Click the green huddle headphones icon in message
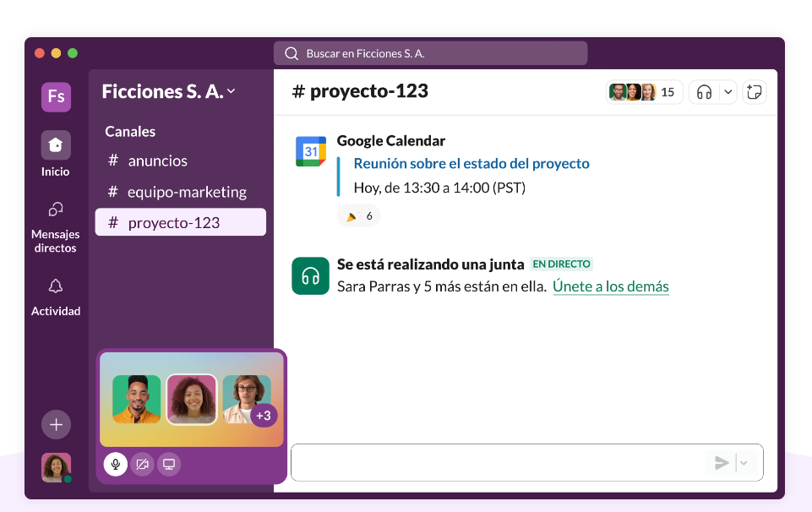812x512 pixels. (311, 276)
